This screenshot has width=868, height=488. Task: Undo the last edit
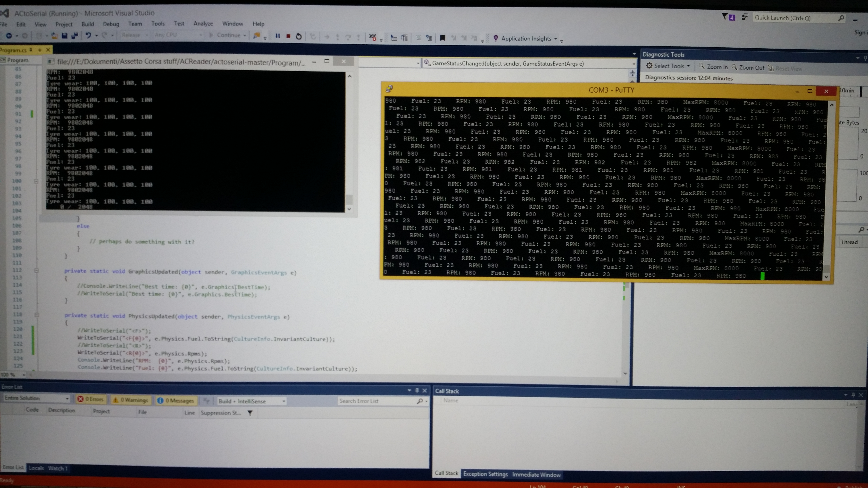click(88, 35)
